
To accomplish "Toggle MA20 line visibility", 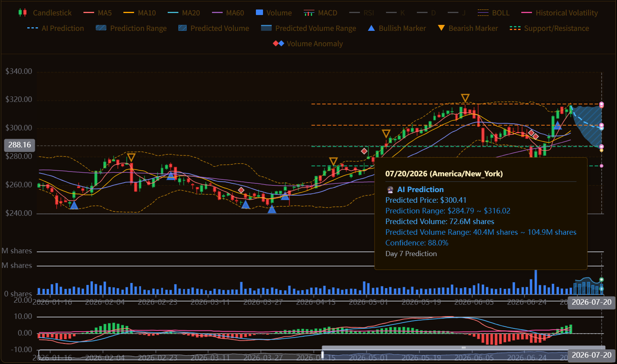I will click(x=184, y=13).
